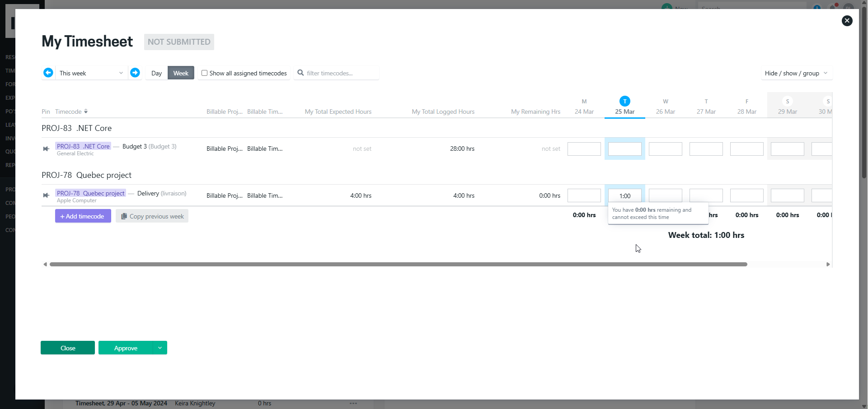Click the Add timecode button

pos(82,216)
